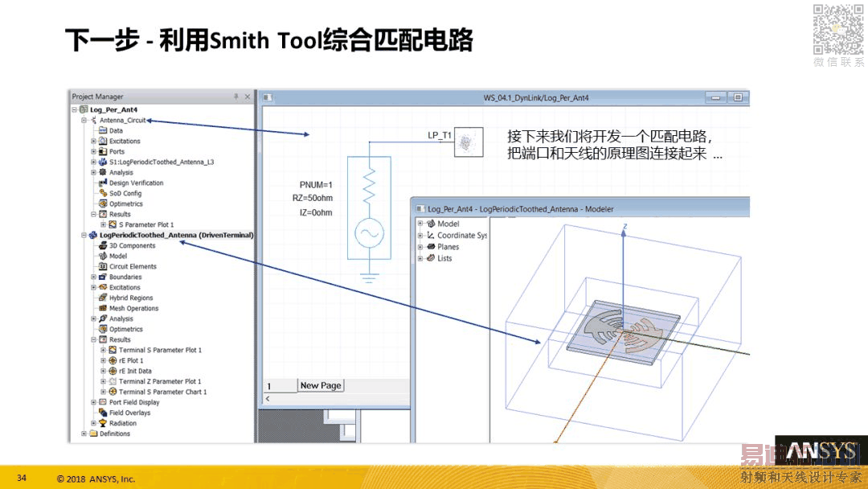The image size is (868, 489).
Task: Click the Circuit Elements icon
Action: coord(103,266)
